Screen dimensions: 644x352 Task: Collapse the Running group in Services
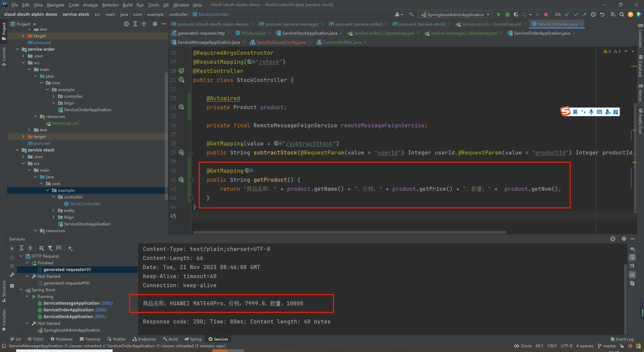pyautogui.click(x=27, y=296)
